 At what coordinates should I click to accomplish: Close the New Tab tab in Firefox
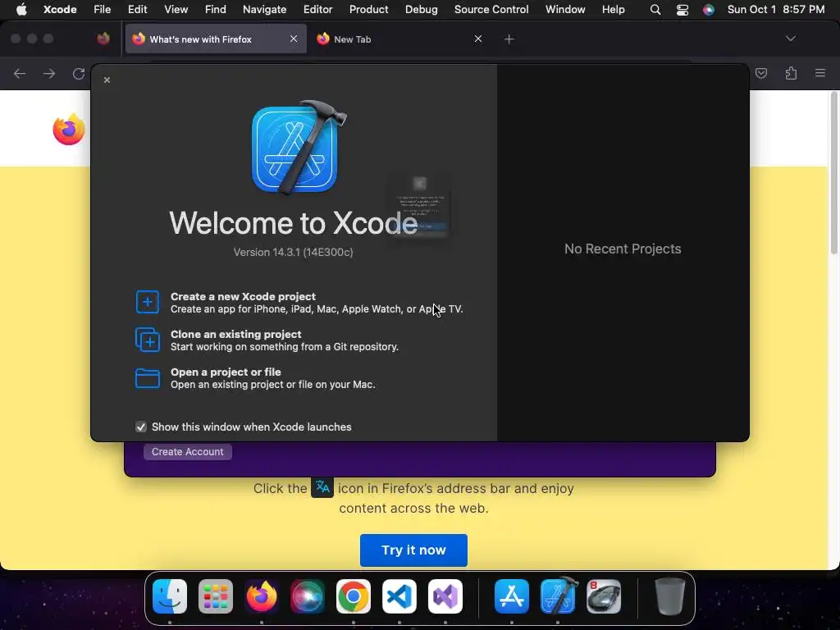(478, 39)
